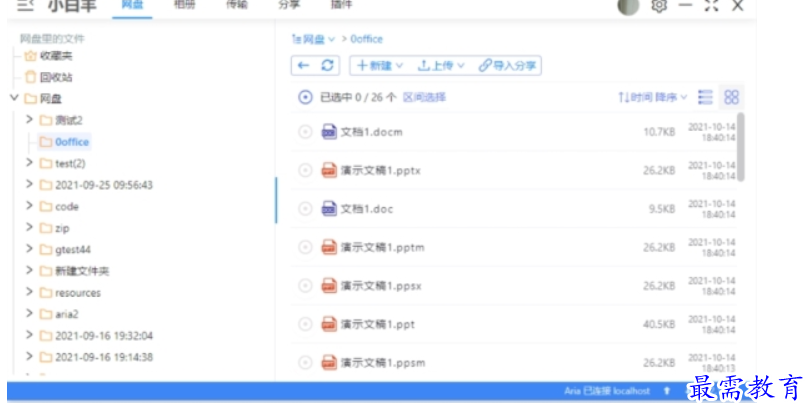
Task: Open the 网盘 breadcrumb dropdown
Action: 313,39
